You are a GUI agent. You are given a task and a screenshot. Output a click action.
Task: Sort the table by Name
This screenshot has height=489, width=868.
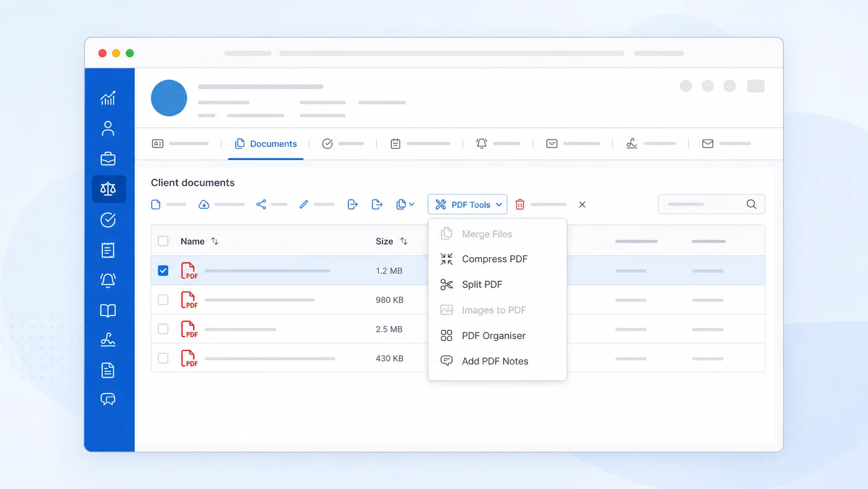click(214, 241)
